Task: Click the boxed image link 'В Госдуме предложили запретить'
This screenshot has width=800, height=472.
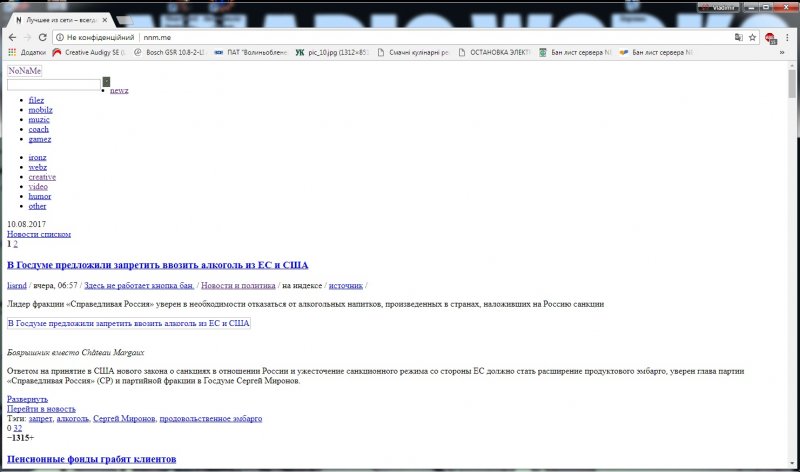Action: coord(129,323)
